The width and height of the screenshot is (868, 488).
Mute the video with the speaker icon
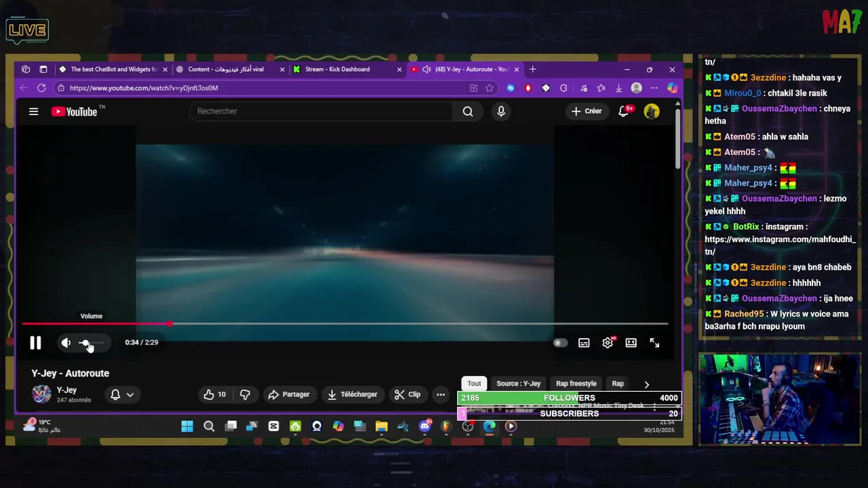coord(66,343)
